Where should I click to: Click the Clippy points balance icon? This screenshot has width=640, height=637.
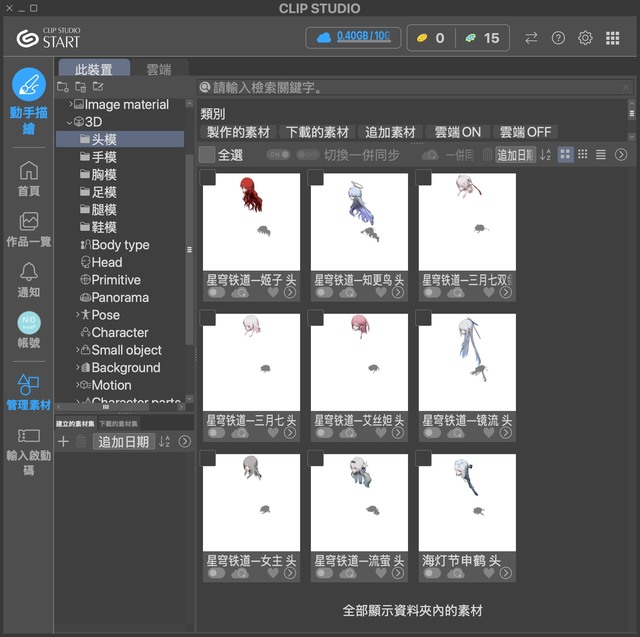tap(471, 38)
